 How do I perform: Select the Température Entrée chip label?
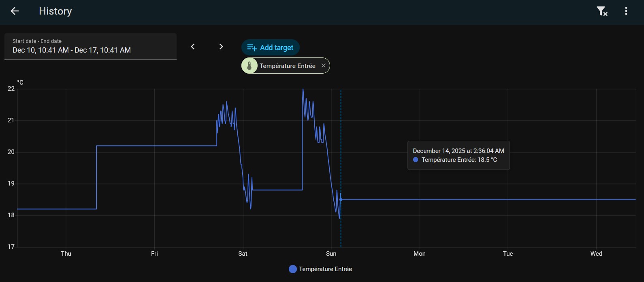(287, 66)
